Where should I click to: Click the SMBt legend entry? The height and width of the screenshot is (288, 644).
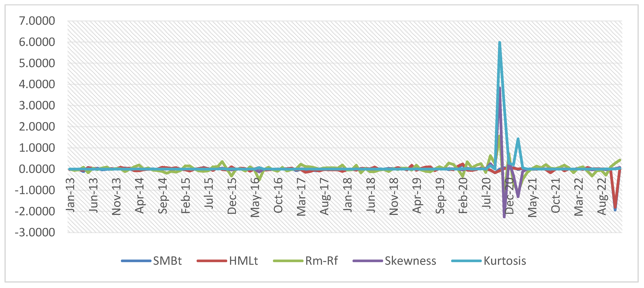[167, 261]
